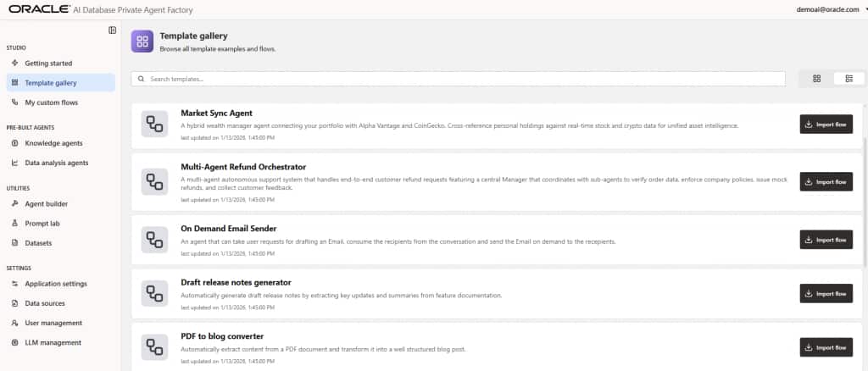Viewport: 868px width, 371px height.
Task: Open the Agent builder utility
Action: (46, 204)
